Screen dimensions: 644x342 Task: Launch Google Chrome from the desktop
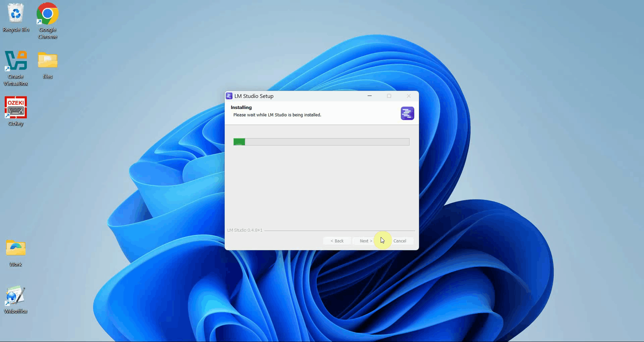pos(47,14)
